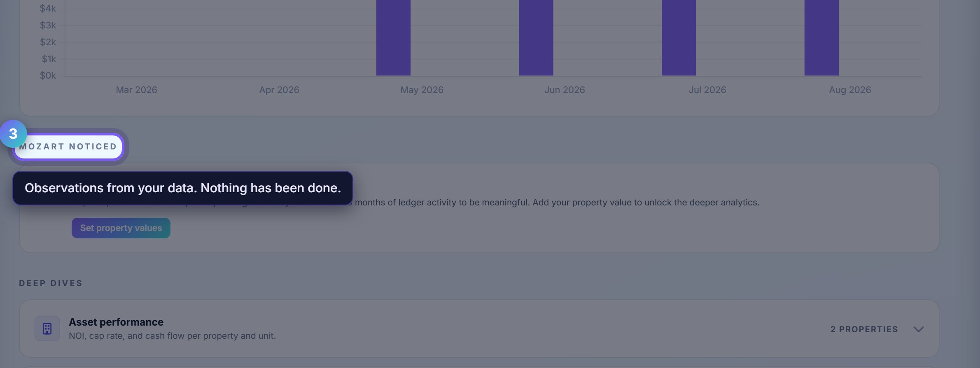This screenshot has width=980, height=368.
Task: Click the Jun 2026 purple bar
Action: point(536,37)
